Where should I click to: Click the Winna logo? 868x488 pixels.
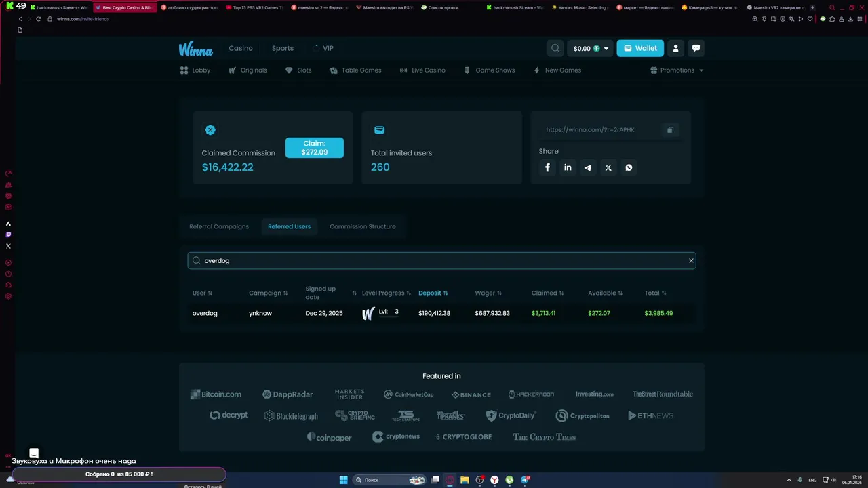(x=195, y=49)
